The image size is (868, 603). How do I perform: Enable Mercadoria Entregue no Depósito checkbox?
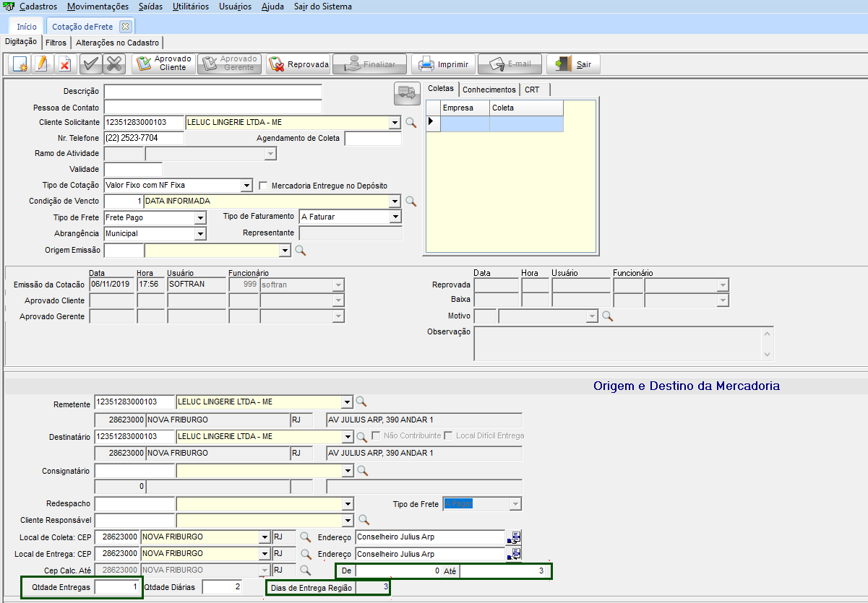pos(264,186)
